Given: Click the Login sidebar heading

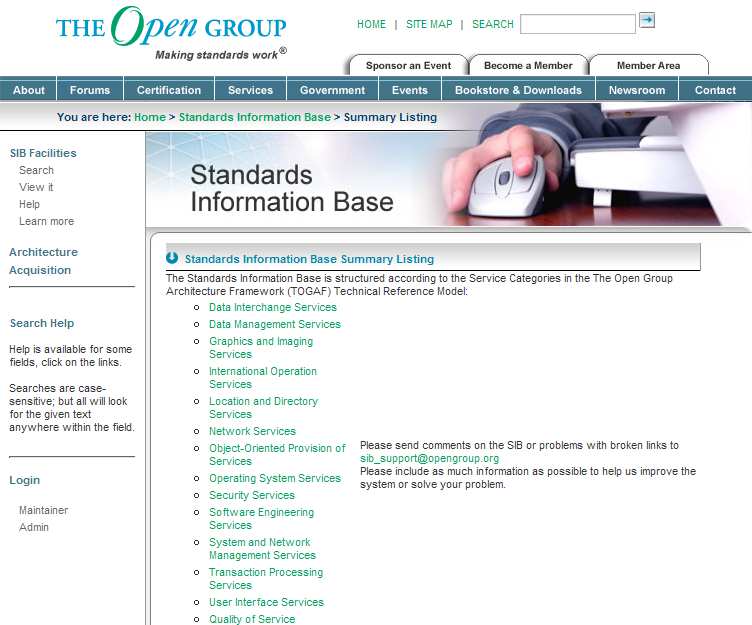Looking at the screenshot, I should tap(24, 480).
